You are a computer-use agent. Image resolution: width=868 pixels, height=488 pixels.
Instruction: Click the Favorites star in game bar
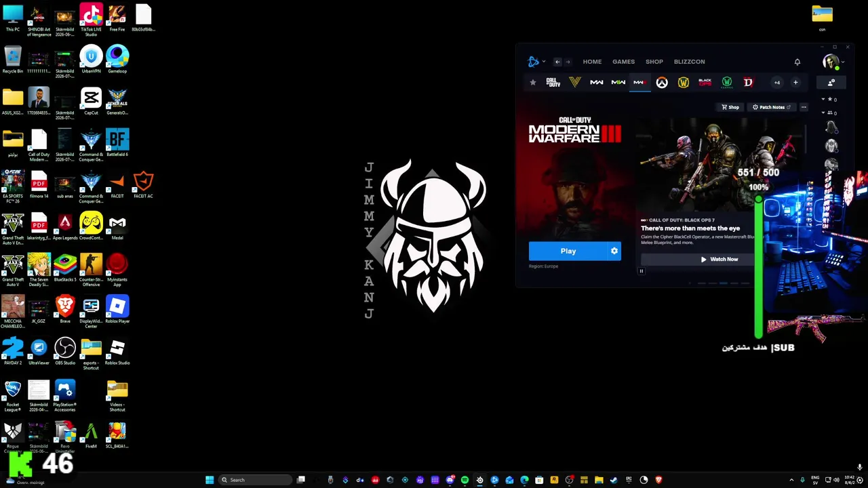pos(533,83)
